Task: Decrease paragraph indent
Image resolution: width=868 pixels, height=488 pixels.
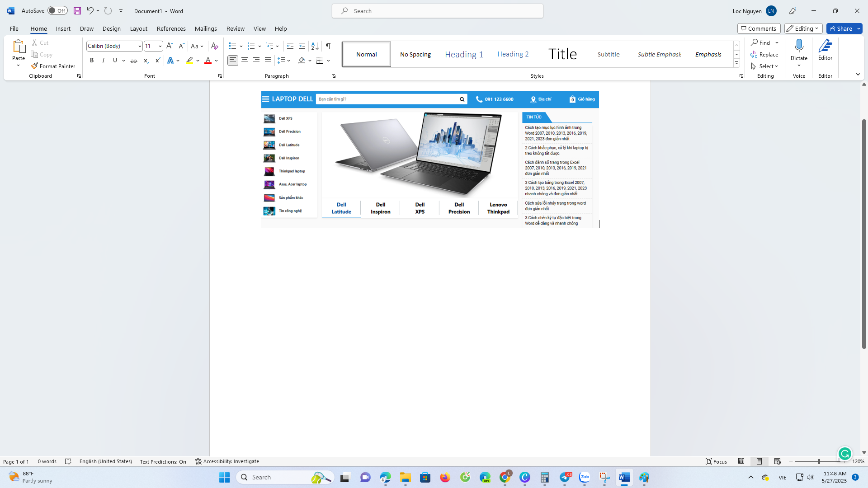Action: [x=290, y=46]
